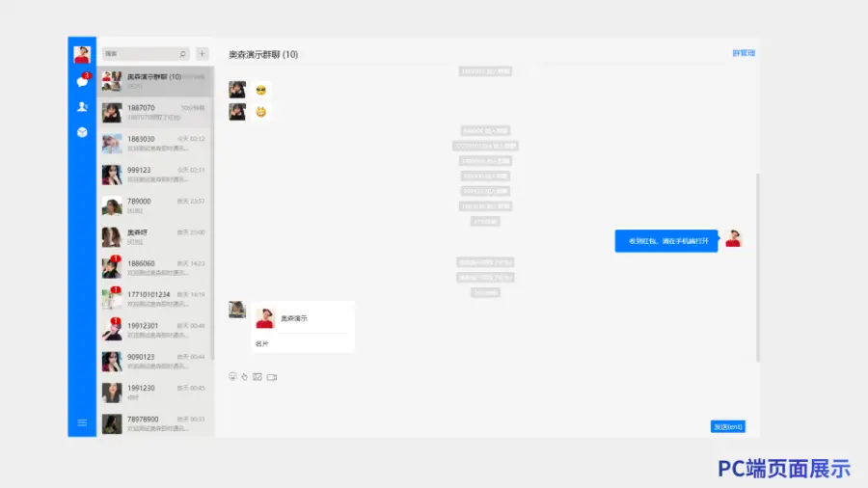
Task: Open the 17710101234 conversation
Action: click(x=154, y=298)
